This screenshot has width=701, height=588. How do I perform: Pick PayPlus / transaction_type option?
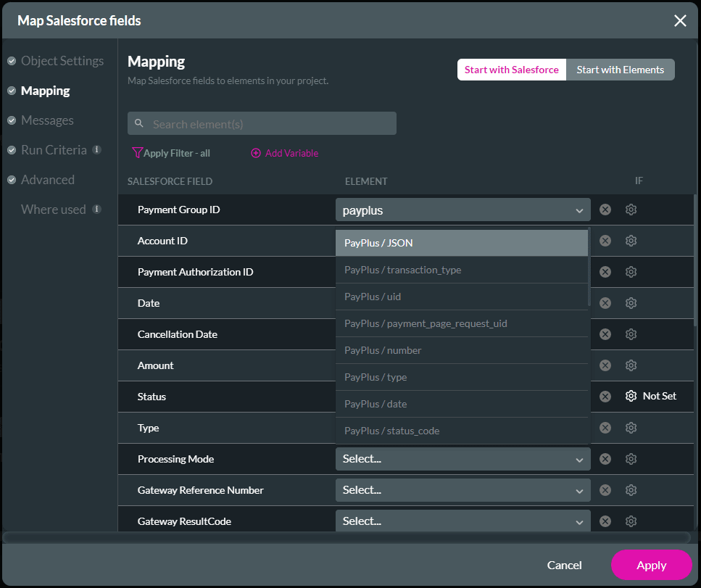(x=462, y=270)
